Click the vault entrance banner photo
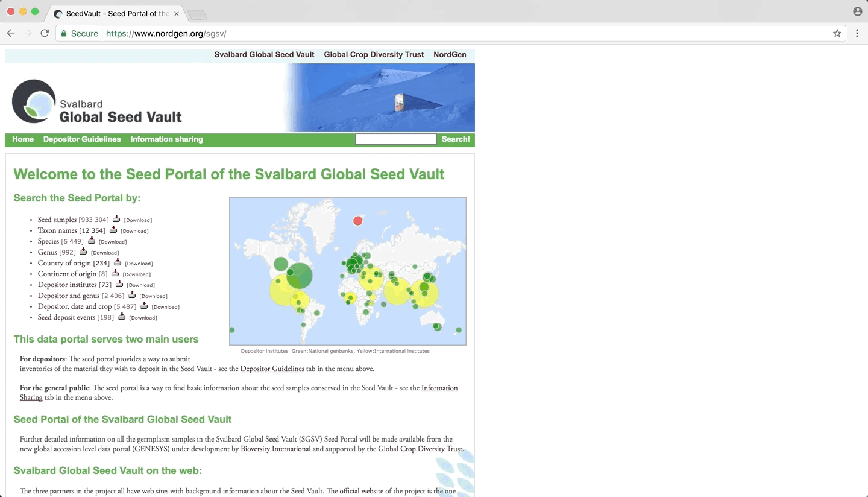The height and width of the screenshot is (497, 868). coord(379,98)
